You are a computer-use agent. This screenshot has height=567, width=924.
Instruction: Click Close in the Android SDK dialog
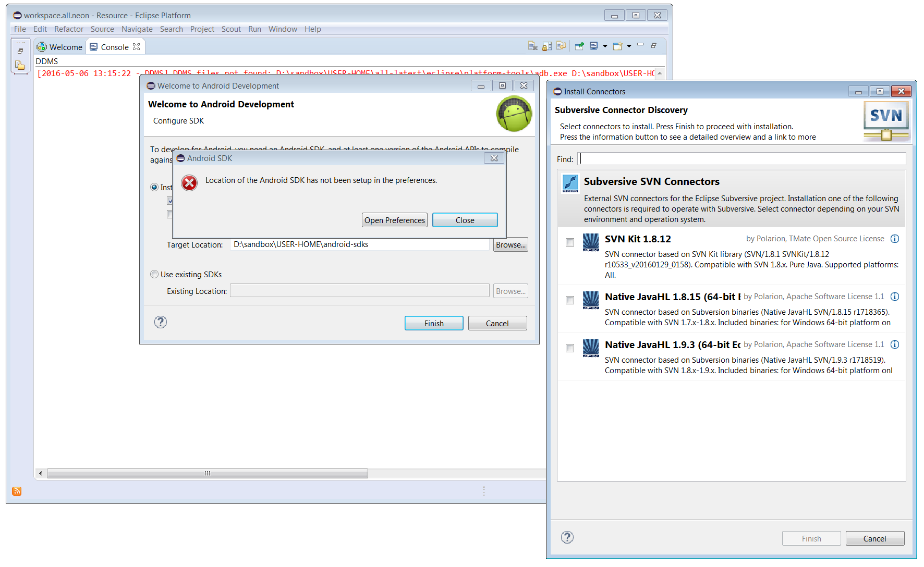465,220
